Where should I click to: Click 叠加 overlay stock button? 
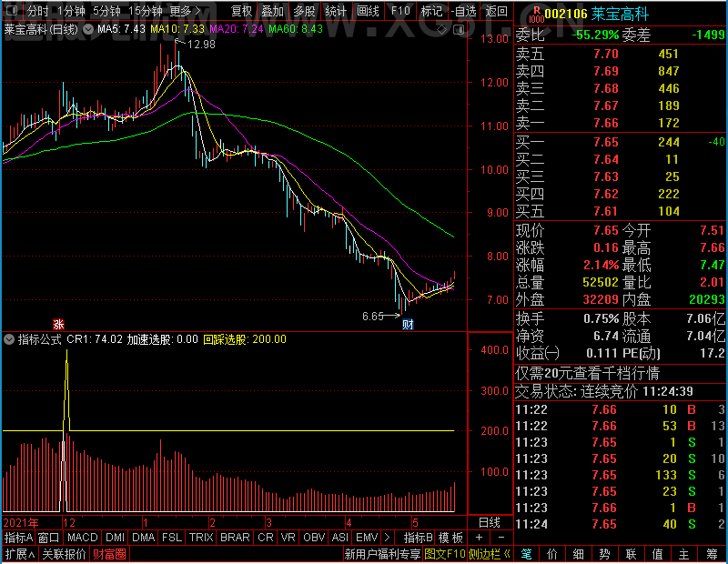pos(272,11)
